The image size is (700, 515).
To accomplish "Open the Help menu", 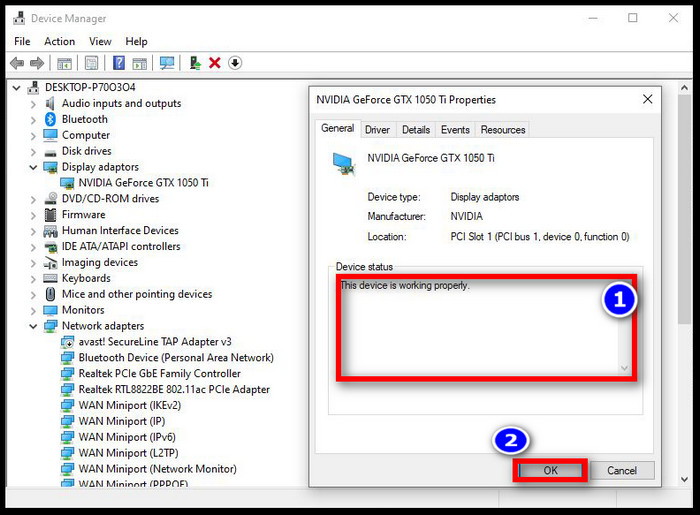I will 136,42.
